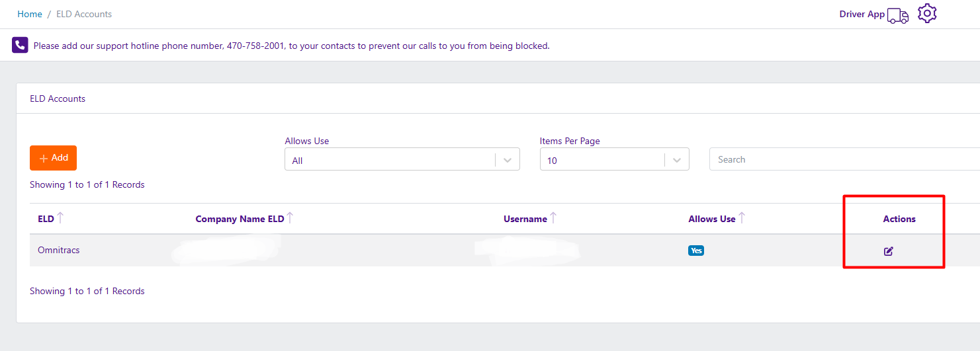
Task: Sort by Username column arrow
Action: 553,218
